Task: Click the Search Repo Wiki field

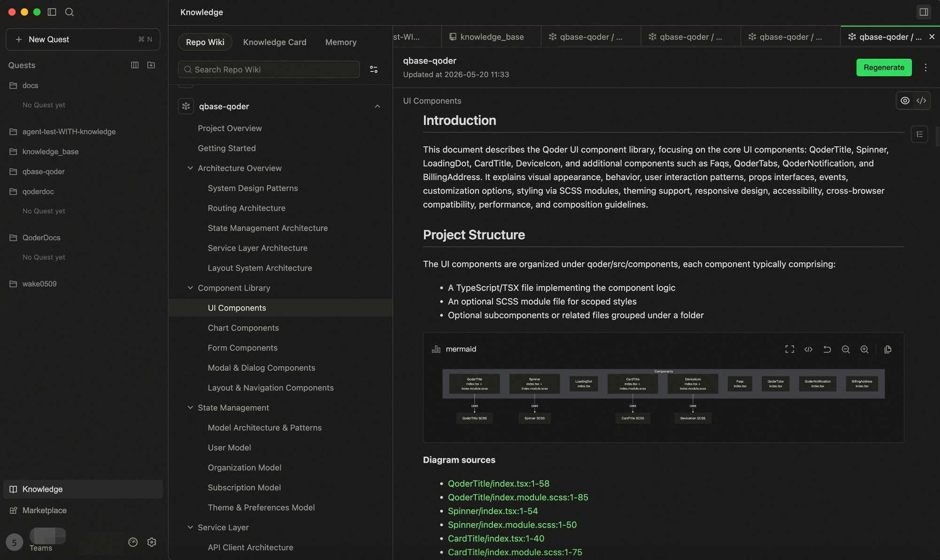Action: 269,70
